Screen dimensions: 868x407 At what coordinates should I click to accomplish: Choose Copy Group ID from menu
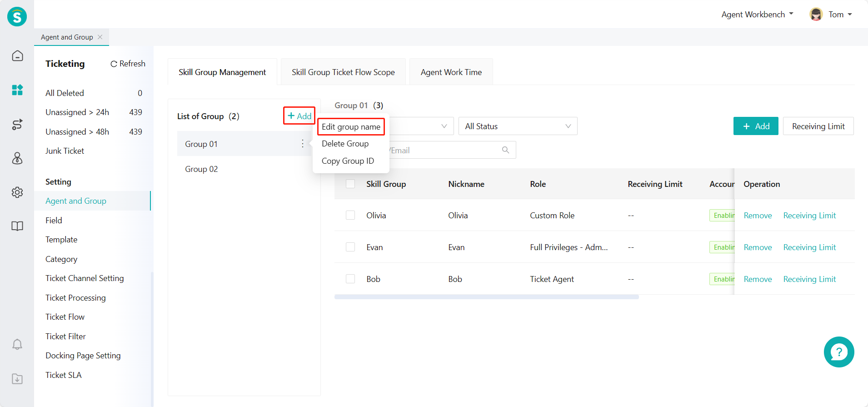coord(348,161)
